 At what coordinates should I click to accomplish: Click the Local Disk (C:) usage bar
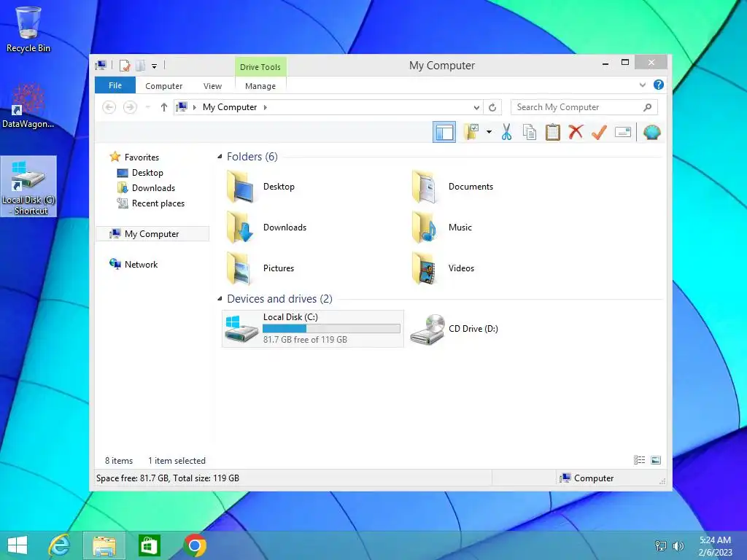pos(331,329)
